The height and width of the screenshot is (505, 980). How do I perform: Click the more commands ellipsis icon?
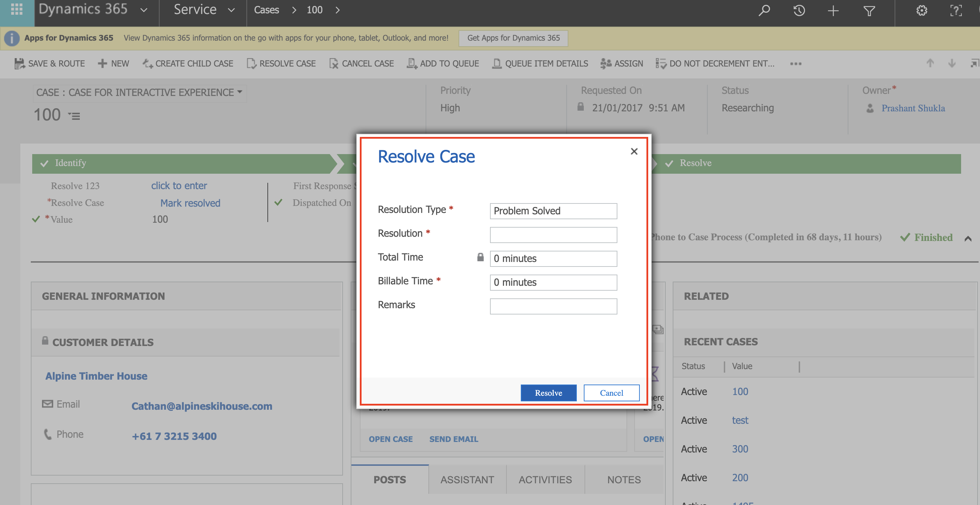(x=796, y=63)
